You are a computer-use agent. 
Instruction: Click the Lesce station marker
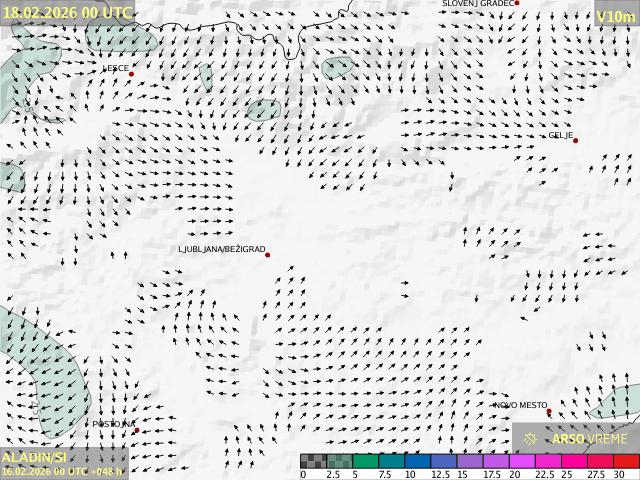pos(131,74)
